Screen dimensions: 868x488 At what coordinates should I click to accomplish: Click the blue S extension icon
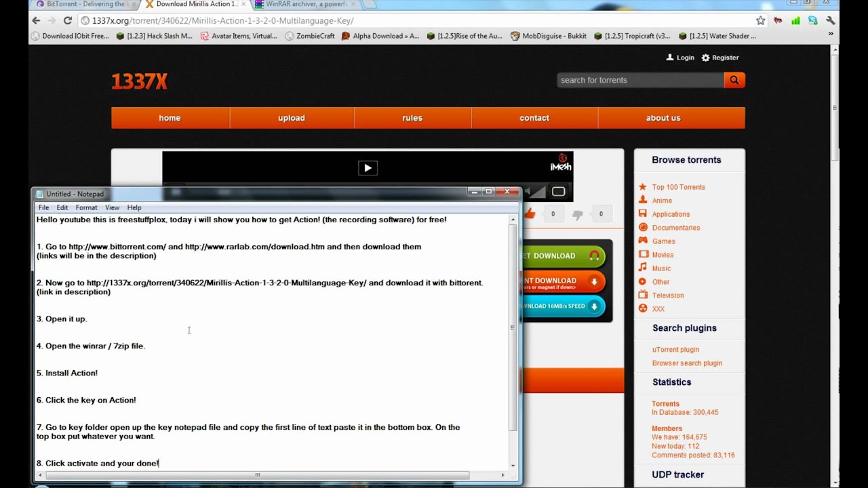point(812,20)
